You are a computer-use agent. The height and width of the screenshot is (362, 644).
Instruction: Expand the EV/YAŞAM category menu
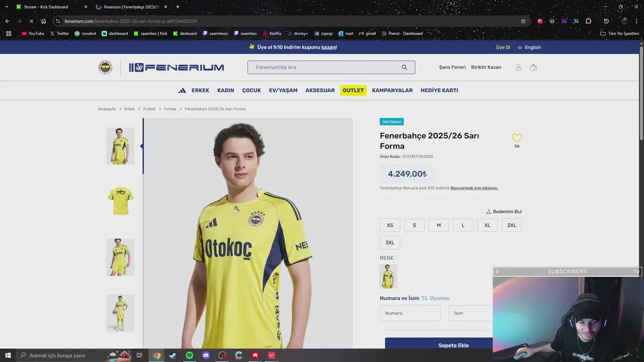tap(283, 90)
